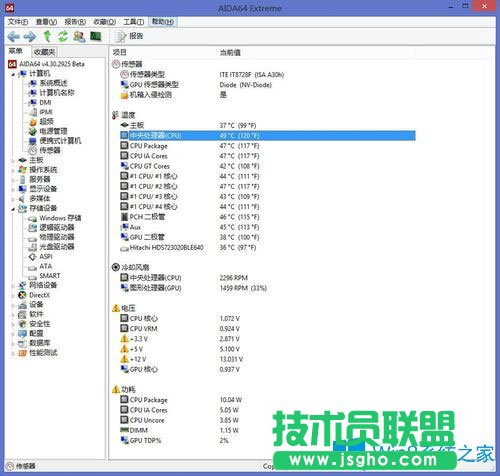Expand the 网络设备 tree node
Viewport: 500px width, 476px height.
pos(13,286)
